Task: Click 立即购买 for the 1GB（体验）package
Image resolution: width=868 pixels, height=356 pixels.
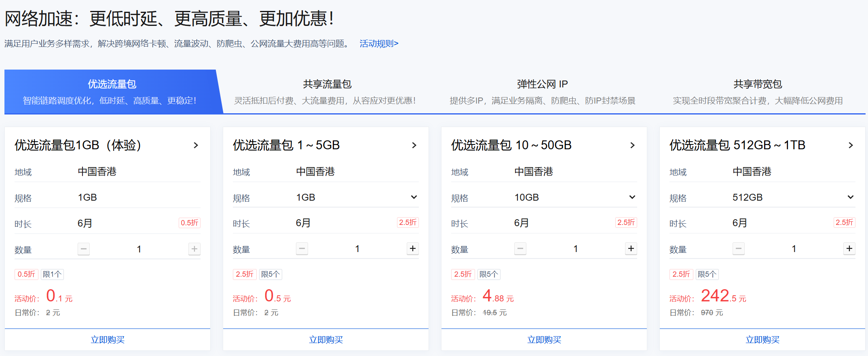Action: (x=108, y=340)
